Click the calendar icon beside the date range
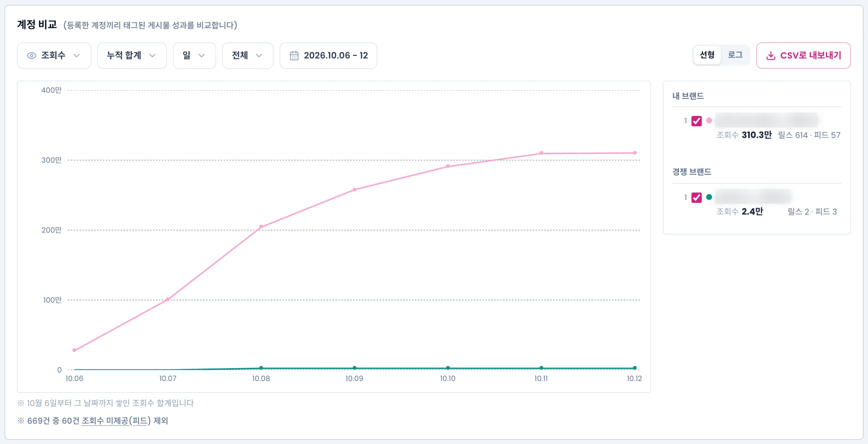This screenshot has width=868, height=444. tap(294, 56)
